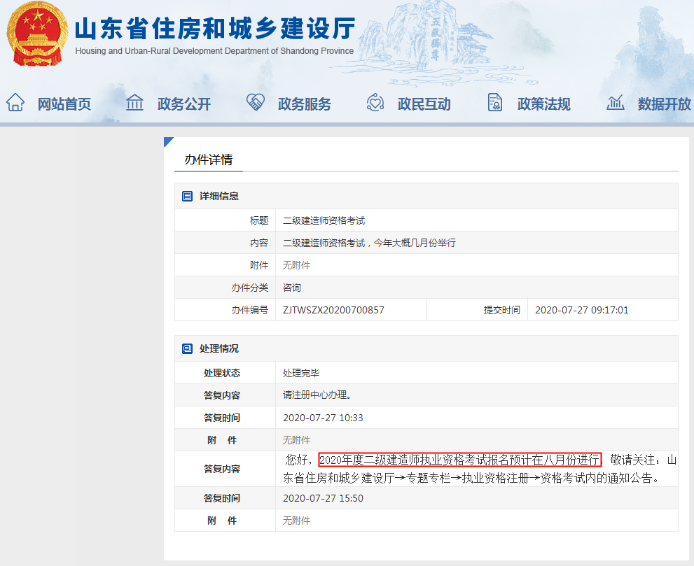This screenshot has width=694, height=566.
Task: Click the icon beside 政民互动
Action: coord(376,103)
